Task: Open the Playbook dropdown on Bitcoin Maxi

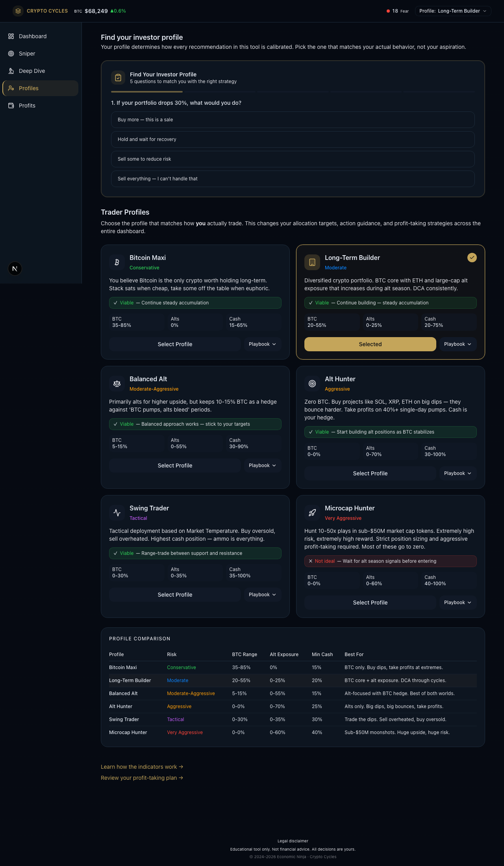Action: tap(262, 344)
